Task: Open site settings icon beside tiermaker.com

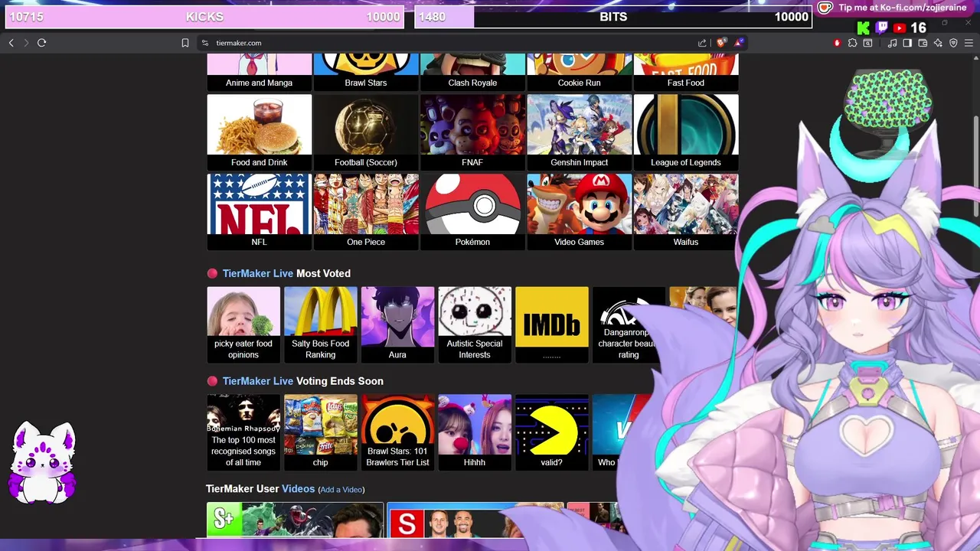Action: (204, 43)
